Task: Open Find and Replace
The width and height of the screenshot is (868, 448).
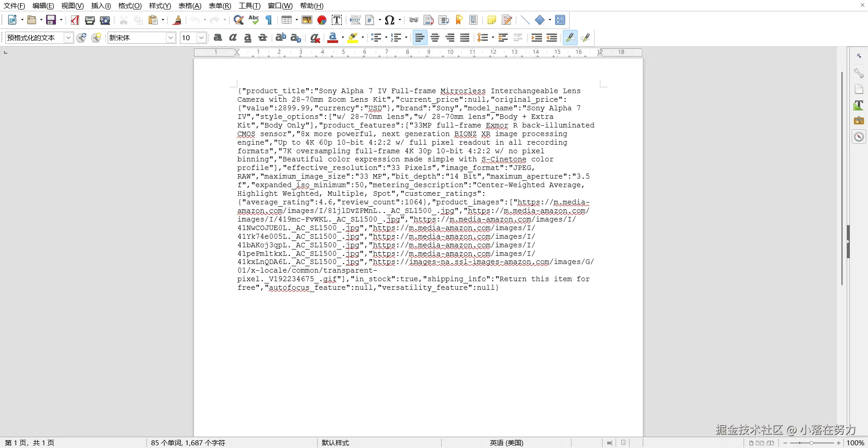Action: pos(239,20)
